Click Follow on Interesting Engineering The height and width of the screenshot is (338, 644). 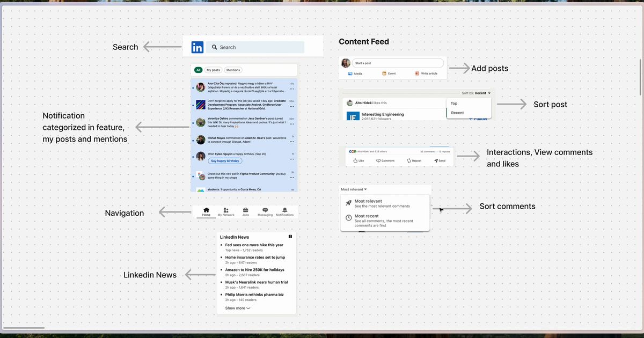tap(479, 118)
